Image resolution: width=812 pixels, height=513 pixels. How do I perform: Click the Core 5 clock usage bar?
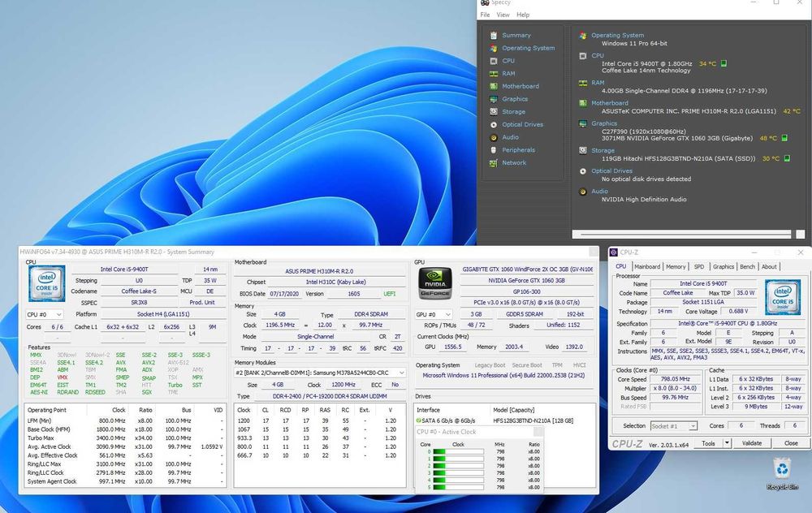458,487
